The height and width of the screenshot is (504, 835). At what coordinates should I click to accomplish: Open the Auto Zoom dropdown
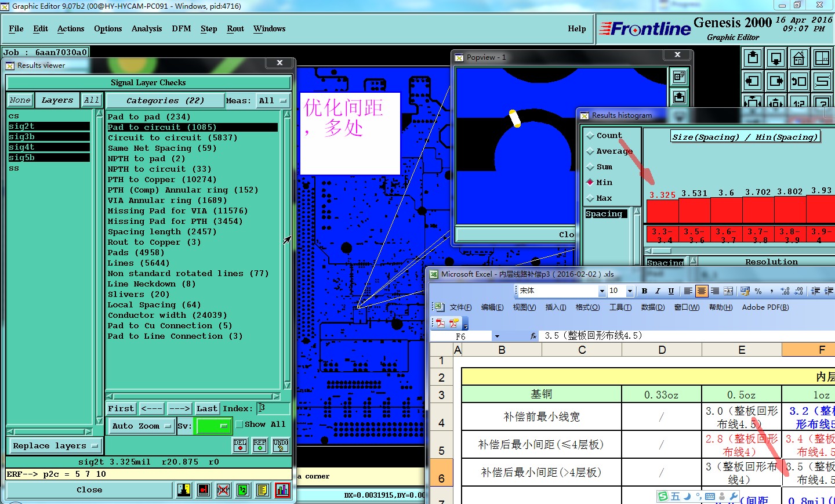pyautogui.click(x=142, y=426)
